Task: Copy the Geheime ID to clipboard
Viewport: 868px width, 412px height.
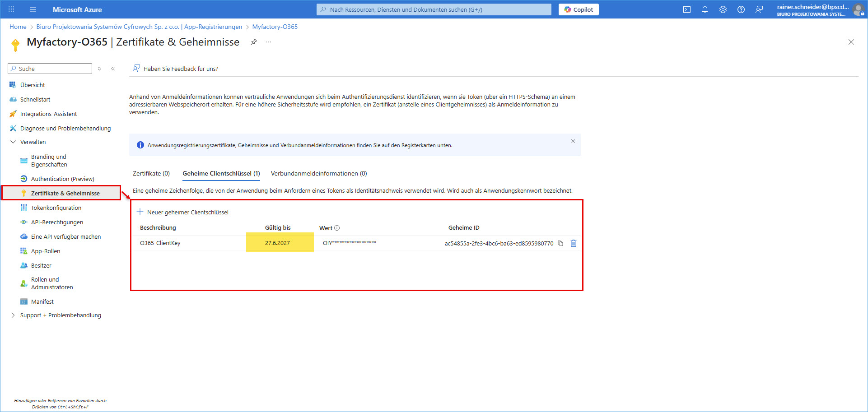Action: tap(560, 243)
